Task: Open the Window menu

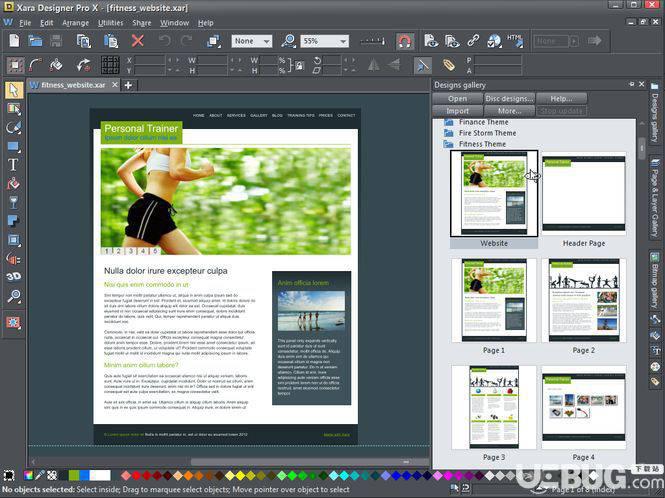Action: [174, 23]
